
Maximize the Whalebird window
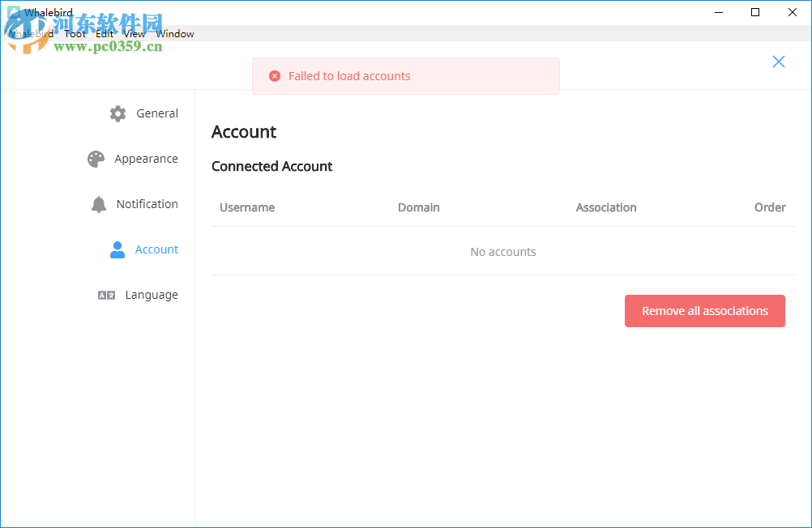point(755,12)
